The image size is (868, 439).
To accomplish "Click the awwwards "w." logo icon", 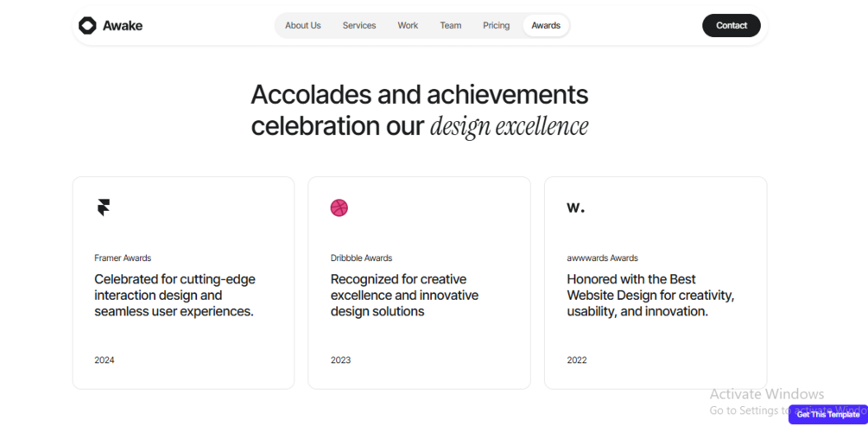I will click(x=575, y=207).
